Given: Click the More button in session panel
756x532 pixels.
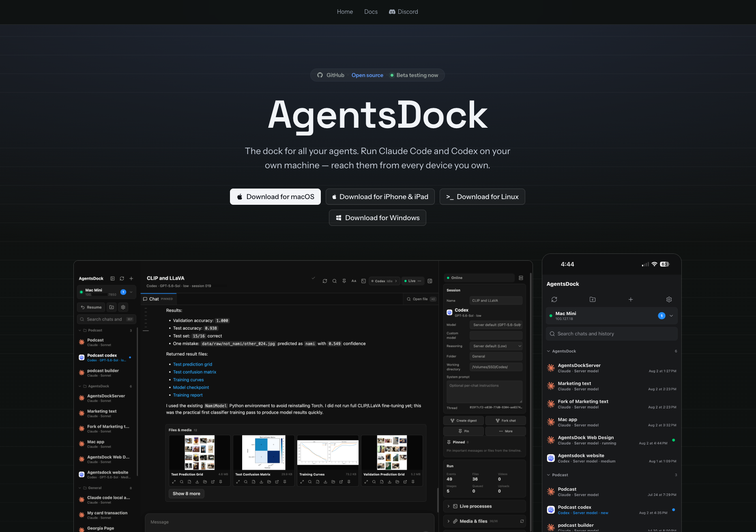Looking at the screenshot, I should (506, 431).
